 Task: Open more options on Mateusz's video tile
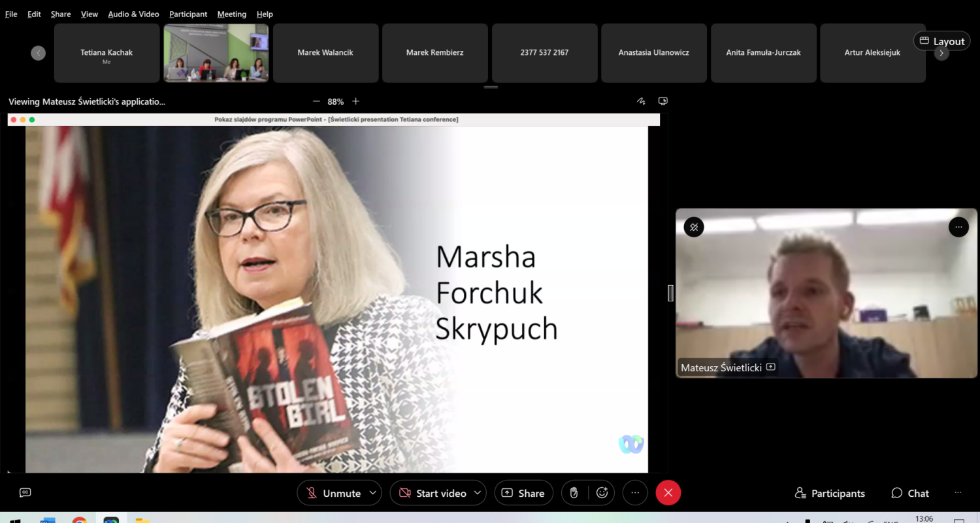coord(958,227)
